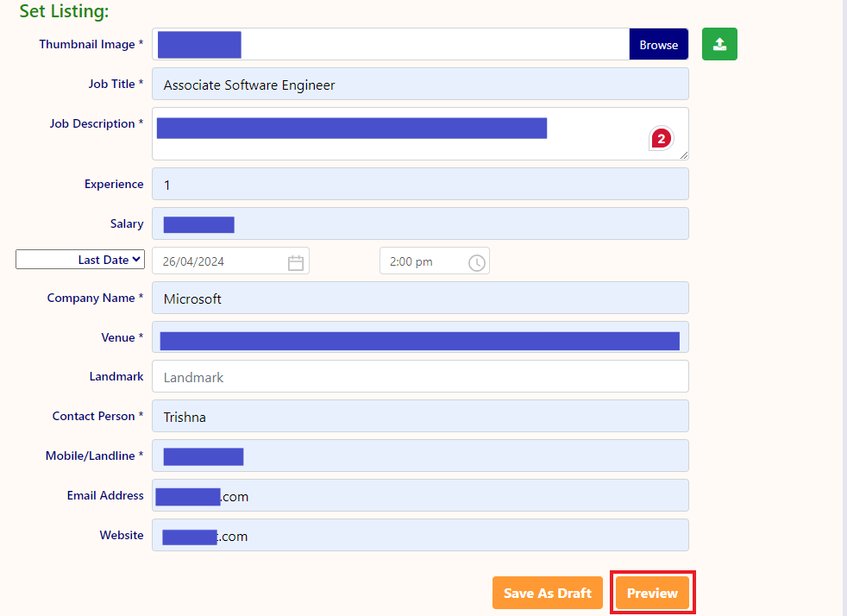Expand the Last Date dropdown
This screenshot has height=616, width=847.
click(x=79, y=260)
